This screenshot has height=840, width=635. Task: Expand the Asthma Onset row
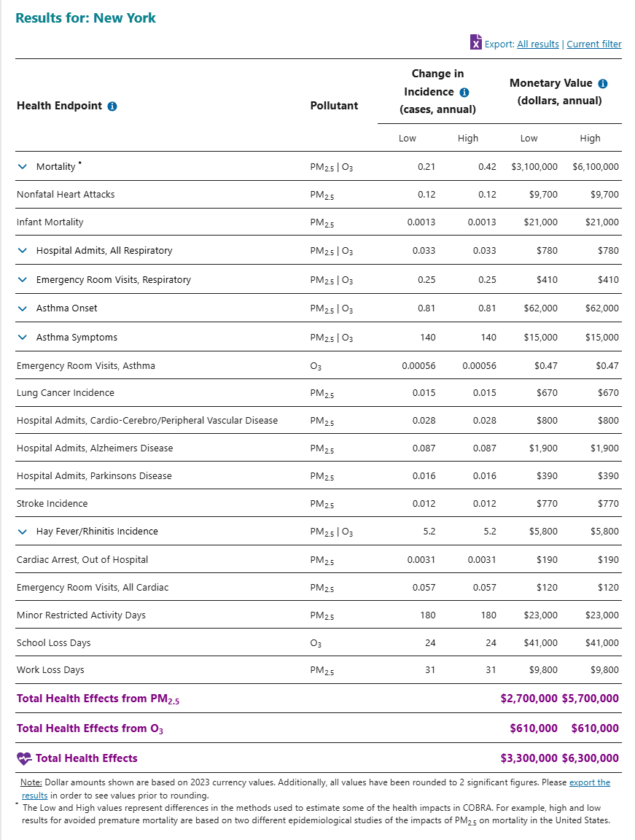coord(23,308)
